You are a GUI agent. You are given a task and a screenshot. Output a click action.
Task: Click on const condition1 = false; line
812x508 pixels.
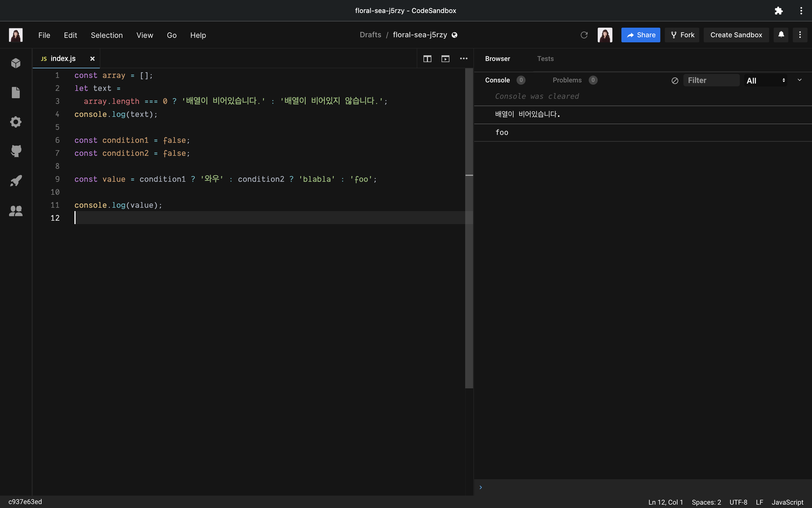pos(132,140)
